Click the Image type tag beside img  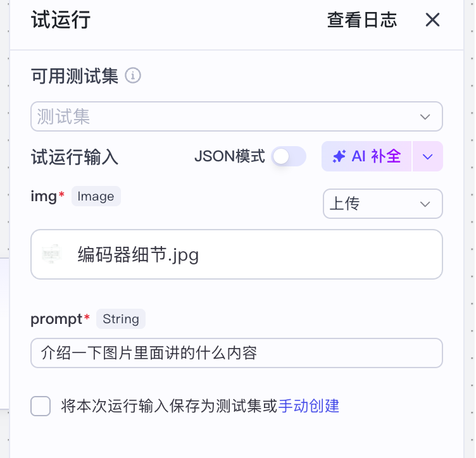(96, 196)
